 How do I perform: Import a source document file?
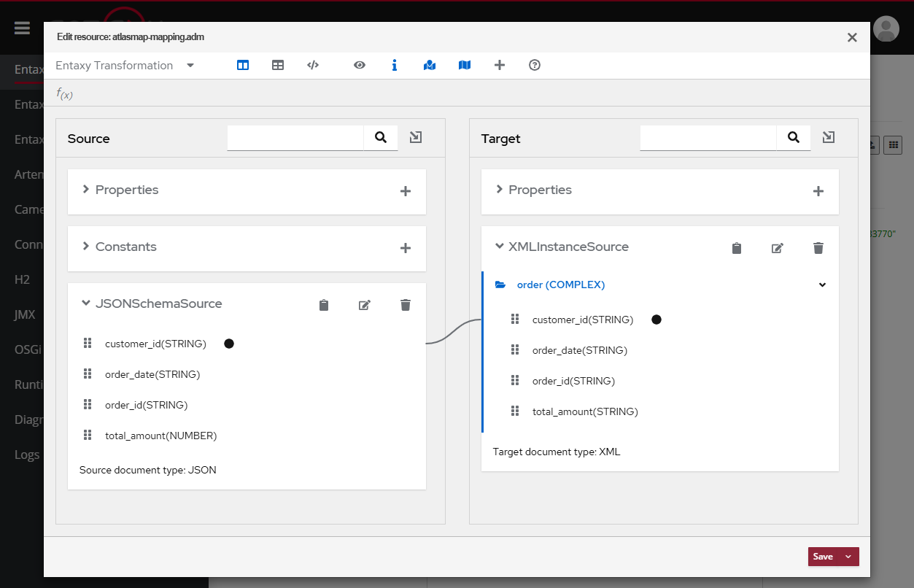(416, 137)
